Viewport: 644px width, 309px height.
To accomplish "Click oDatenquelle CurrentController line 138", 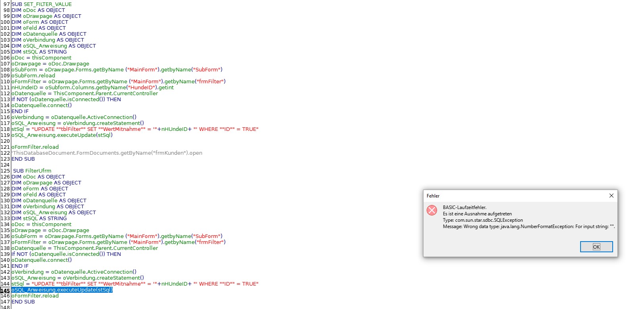I will [x=84, y=248].
